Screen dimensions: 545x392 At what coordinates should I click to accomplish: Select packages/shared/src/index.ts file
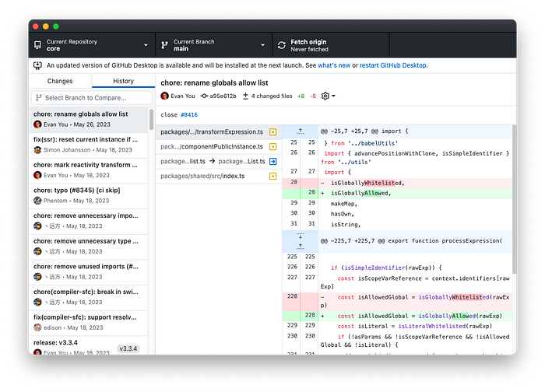(219, 176)
